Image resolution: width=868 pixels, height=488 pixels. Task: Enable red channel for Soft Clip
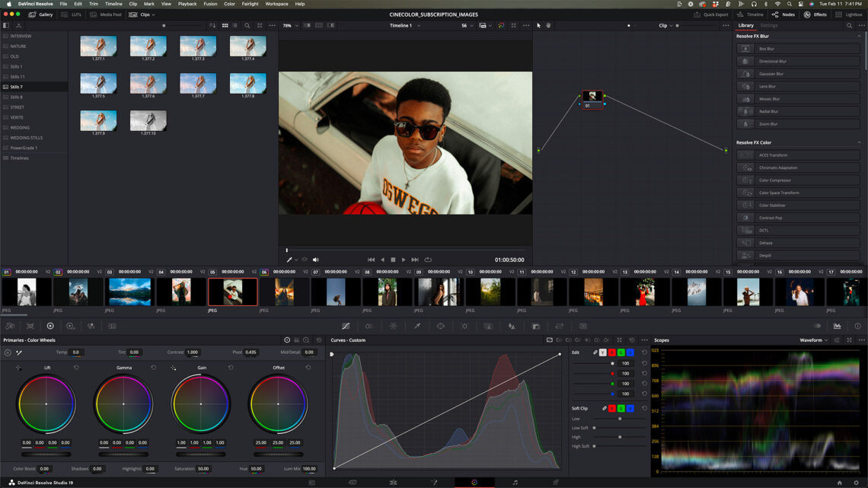pos(613,409)
